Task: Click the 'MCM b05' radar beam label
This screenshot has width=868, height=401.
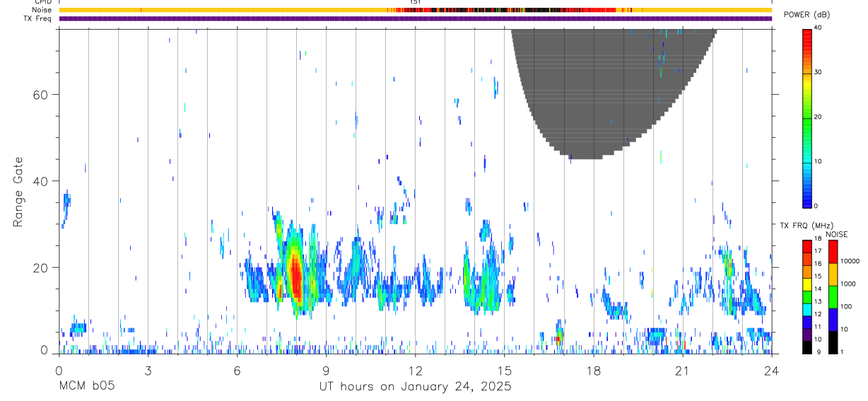Action: coord(86,387)
